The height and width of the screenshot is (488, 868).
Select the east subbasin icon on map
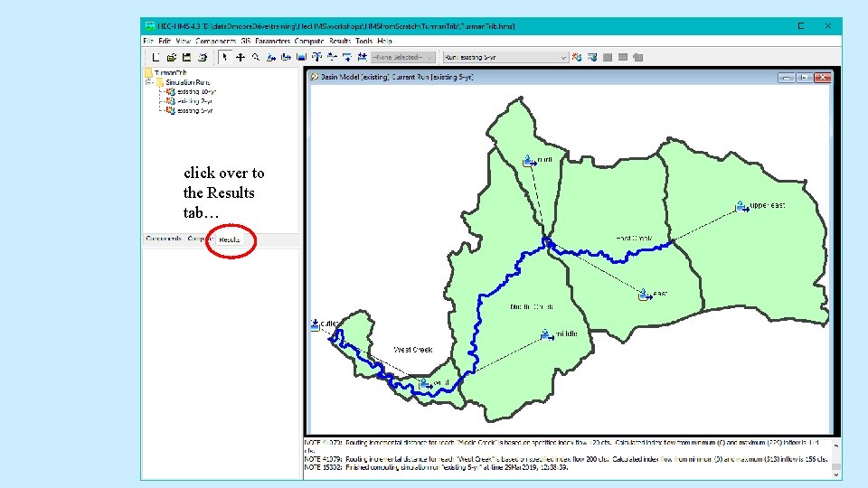click(645, 295)
